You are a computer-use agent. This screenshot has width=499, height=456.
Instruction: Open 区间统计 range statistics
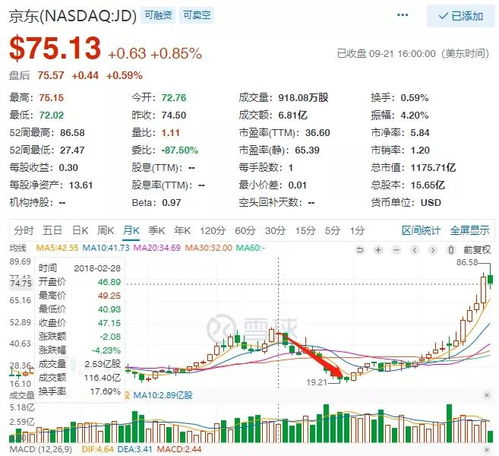[421, 230]
